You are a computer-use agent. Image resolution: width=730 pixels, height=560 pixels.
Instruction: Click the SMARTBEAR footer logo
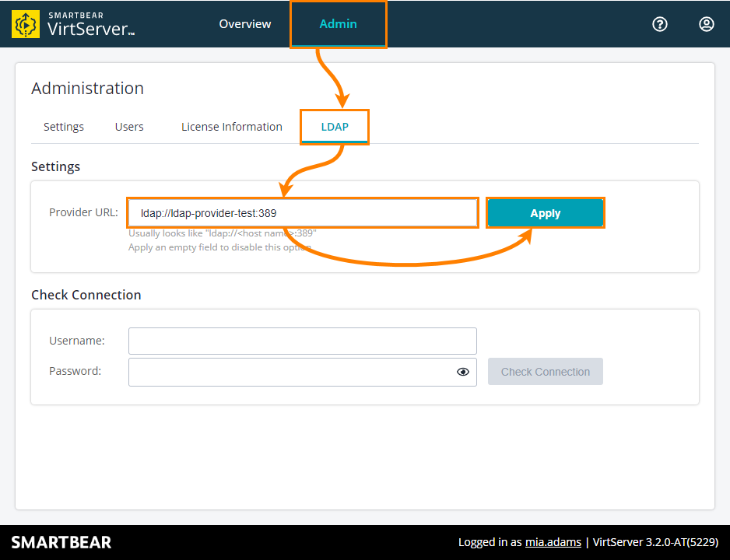[x=61, y=541]
